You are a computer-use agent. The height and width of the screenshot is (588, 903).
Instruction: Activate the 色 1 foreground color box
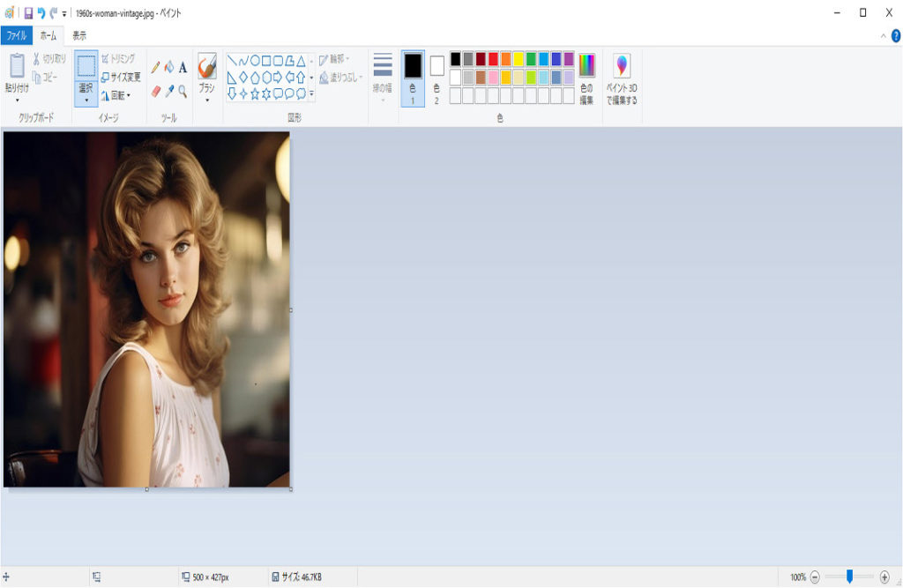click(413, 78)
